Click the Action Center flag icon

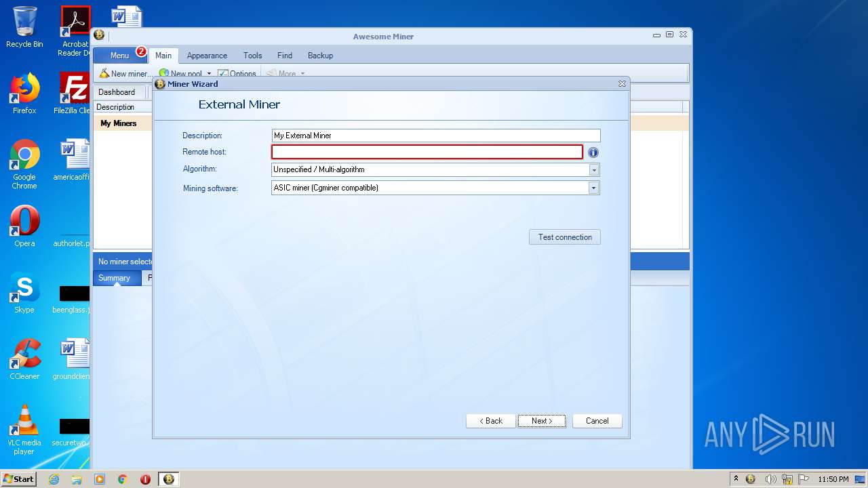coord(804,479)
